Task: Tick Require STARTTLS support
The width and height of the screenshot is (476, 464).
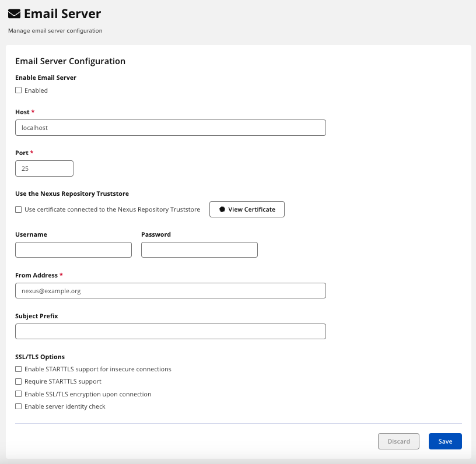Action: (19, 381)
